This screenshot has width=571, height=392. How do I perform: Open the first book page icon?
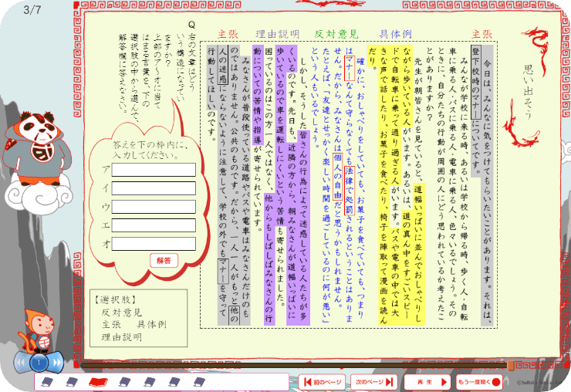tap(46, 381)
